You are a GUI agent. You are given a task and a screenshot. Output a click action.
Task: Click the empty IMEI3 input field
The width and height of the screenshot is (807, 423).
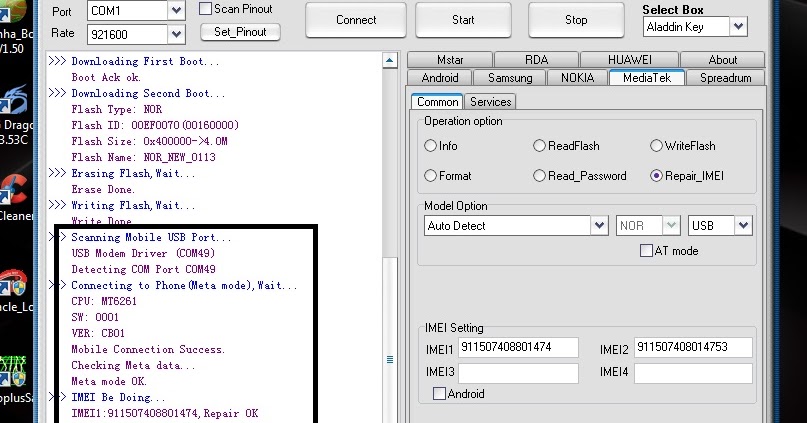tap(518, 373)
